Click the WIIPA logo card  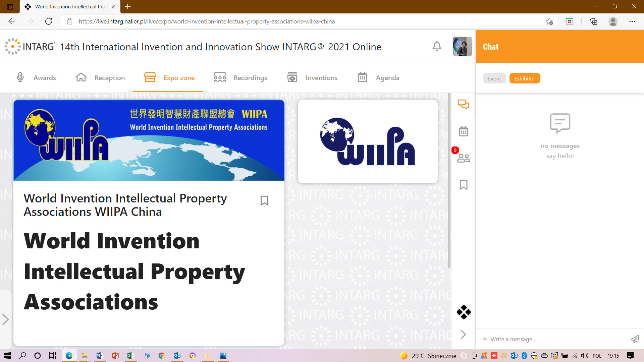(368, 141)
